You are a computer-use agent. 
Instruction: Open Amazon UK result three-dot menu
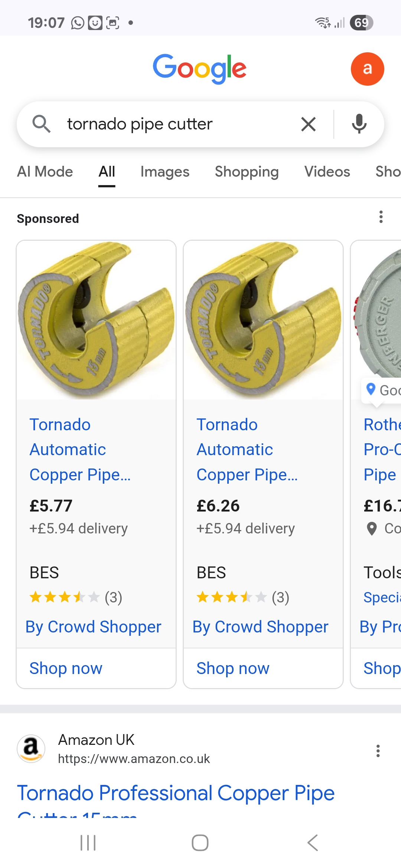point(378,751)
